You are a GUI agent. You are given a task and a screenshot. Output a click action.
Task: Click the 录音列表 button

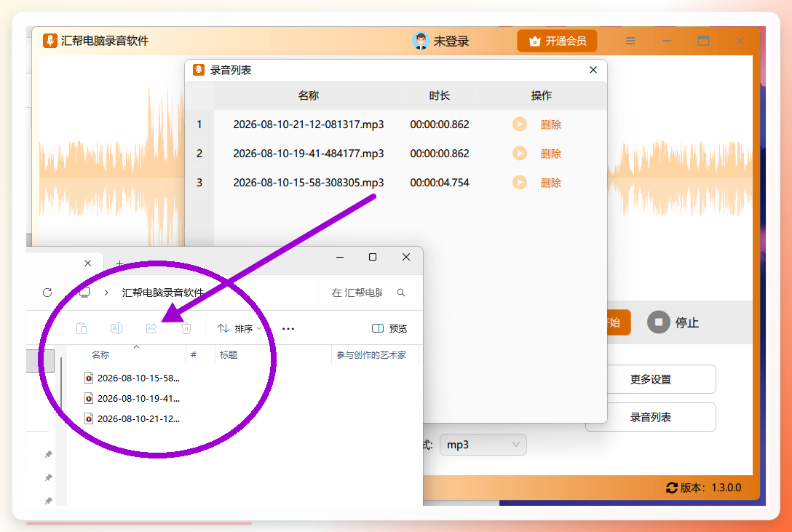(651, 417)
